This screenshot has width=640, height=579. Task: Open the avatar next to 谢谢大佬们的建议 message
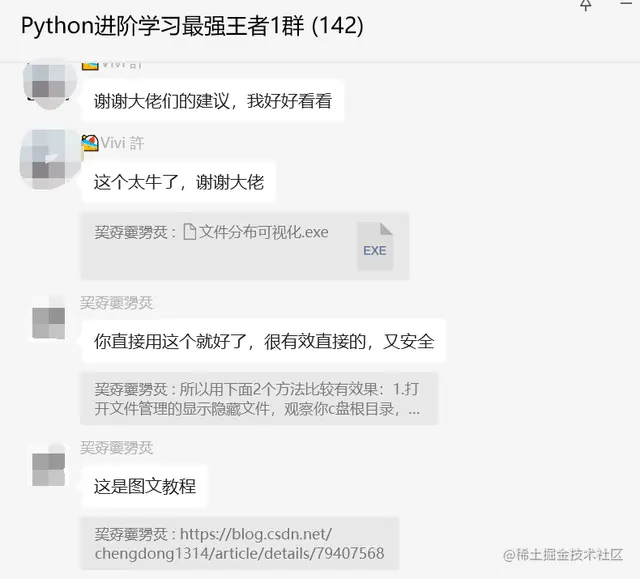[x=49, y=84]
